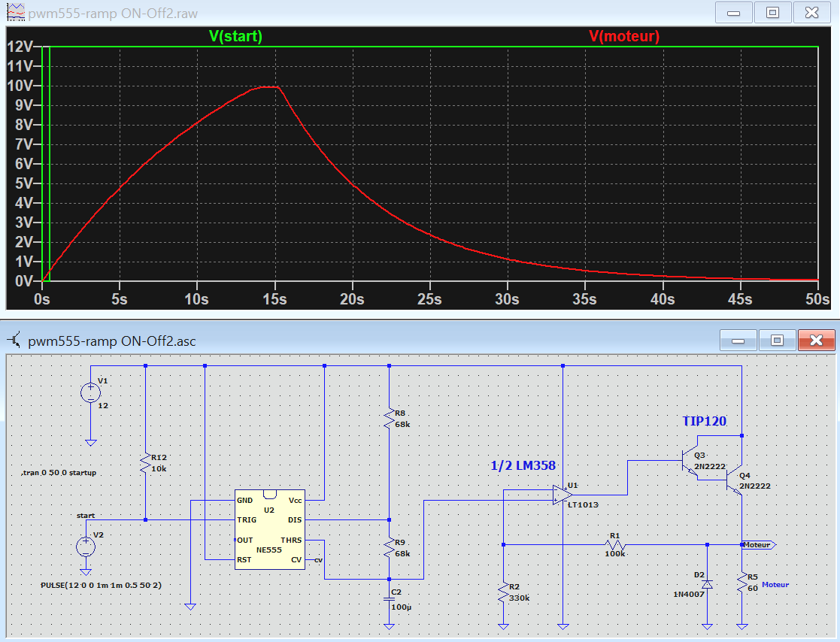This screenshot has height=642, width=840.
Task: Click the blue Moteur comment near R5
Action: (775, 584)
